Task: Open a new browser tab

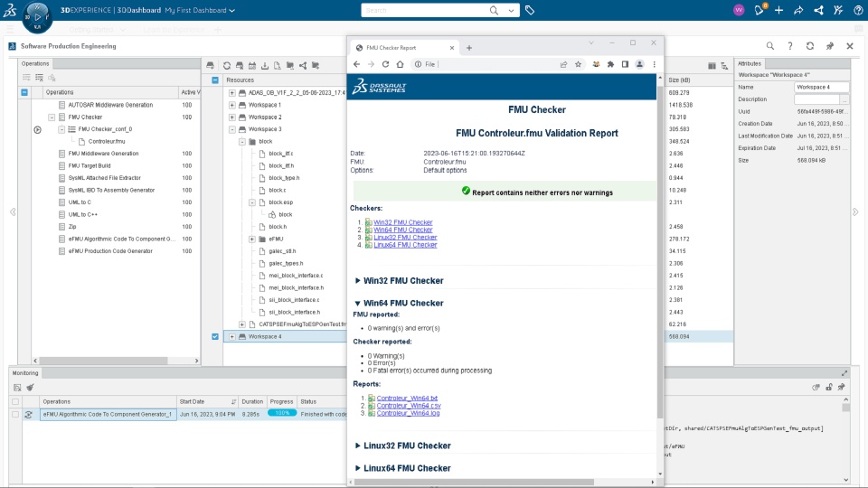Action: 469,48
